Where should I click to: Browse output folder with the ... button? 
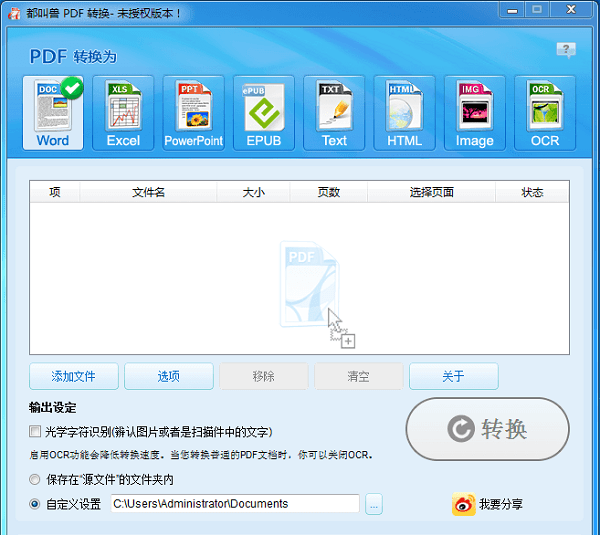tap(374, 504)
